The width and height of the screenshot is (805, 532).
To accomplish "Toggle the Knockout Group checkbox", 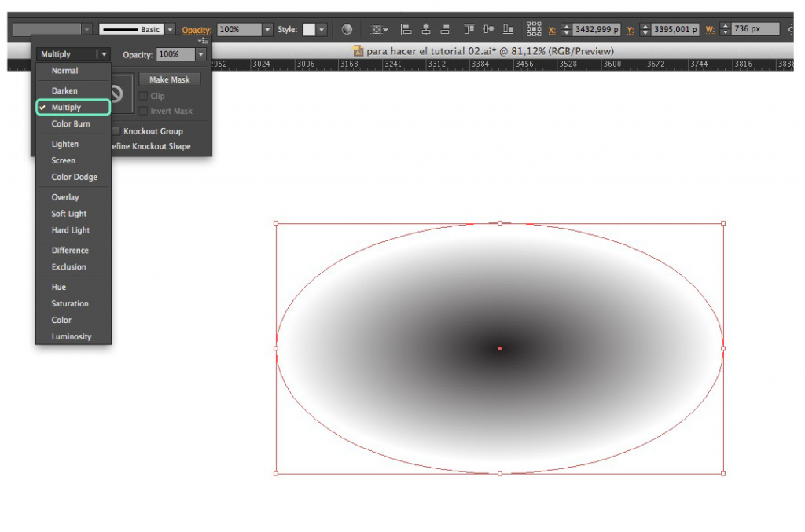I will 116,131.
